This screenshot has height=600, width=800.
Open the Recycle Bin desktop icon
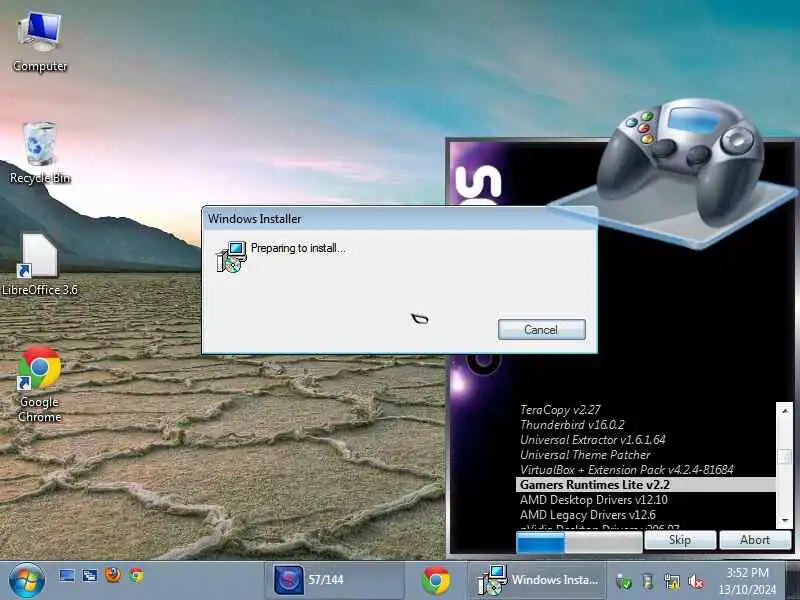(x=40, y=152)
